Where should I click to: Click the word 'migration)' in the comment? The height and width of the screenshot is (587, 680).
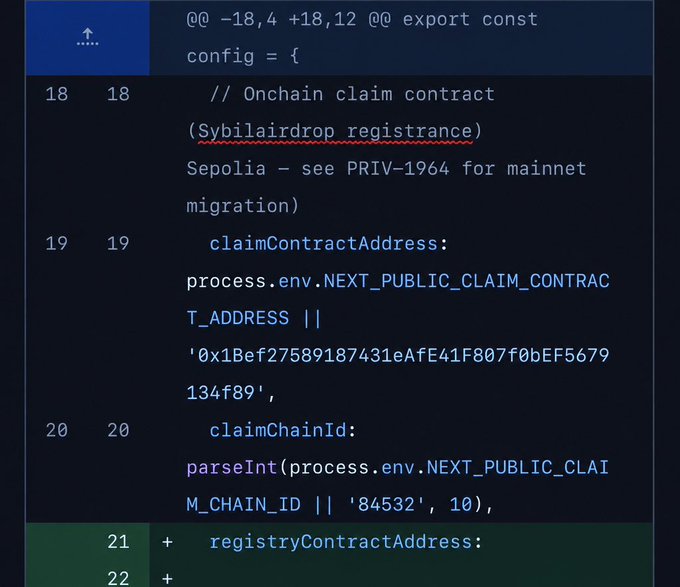(x=243, y=206)
